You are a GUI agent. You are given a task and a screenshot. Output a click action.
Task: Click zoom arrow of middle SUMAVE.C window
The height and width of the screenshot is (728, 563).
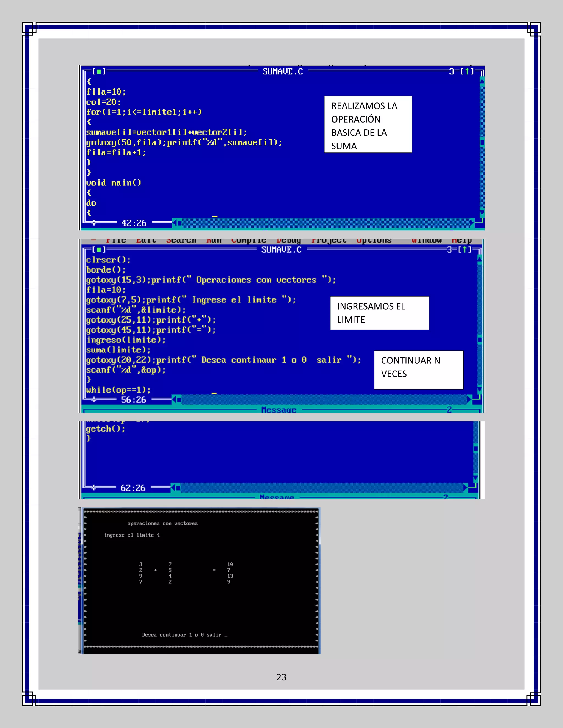tap(465, 249)
